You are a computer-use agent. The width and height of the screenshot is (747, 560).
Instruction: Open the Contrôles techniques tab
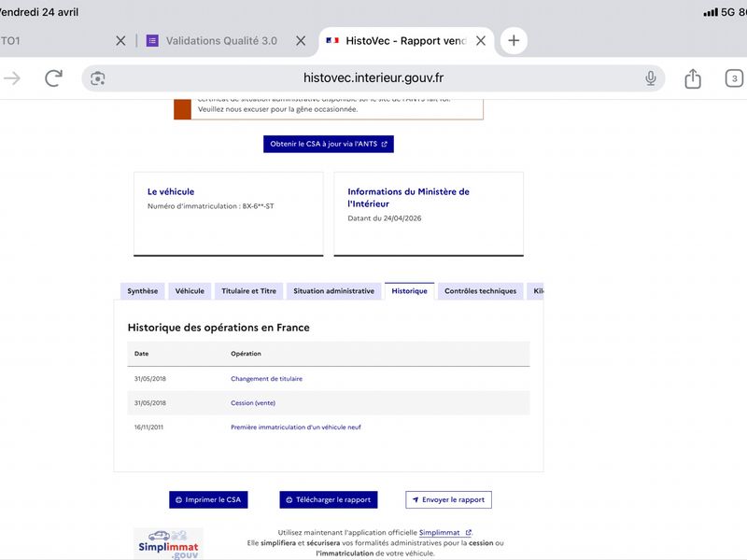(480, 291)
